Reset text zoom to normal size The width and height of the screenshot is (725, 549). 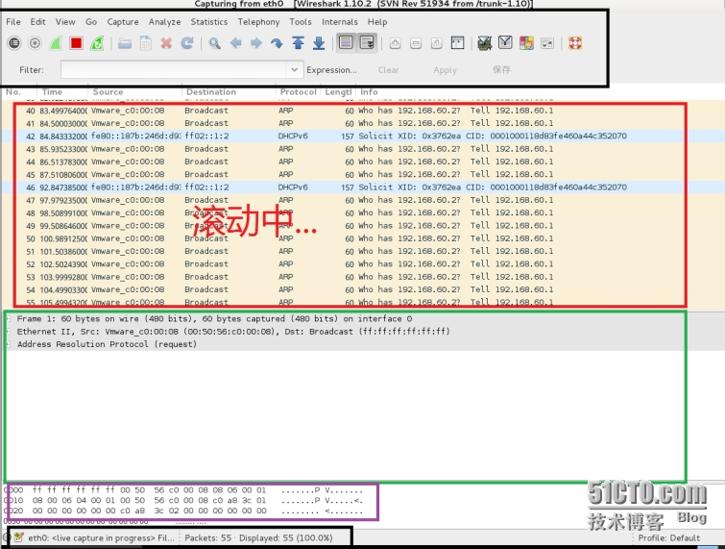coord(436,43)
